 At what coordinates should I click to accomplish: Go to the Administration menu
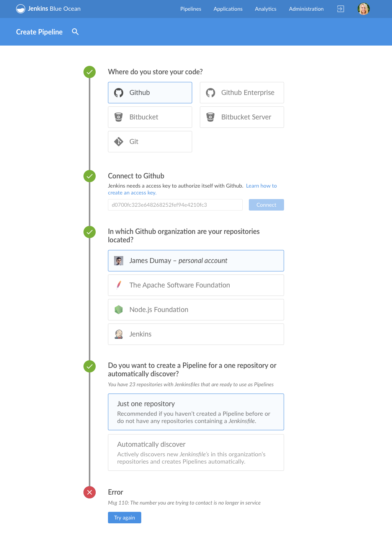(306, 9)
